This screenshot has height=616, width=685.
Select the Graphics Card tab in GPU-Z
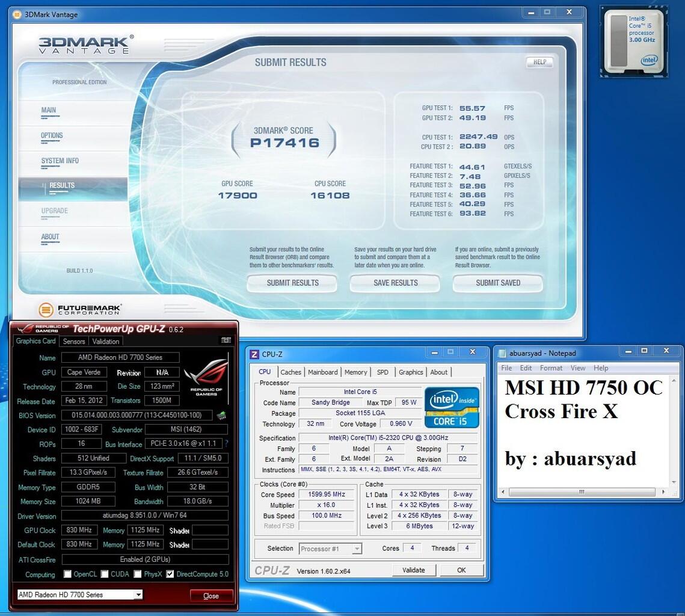pyautogui.click(x=36, y=340)
